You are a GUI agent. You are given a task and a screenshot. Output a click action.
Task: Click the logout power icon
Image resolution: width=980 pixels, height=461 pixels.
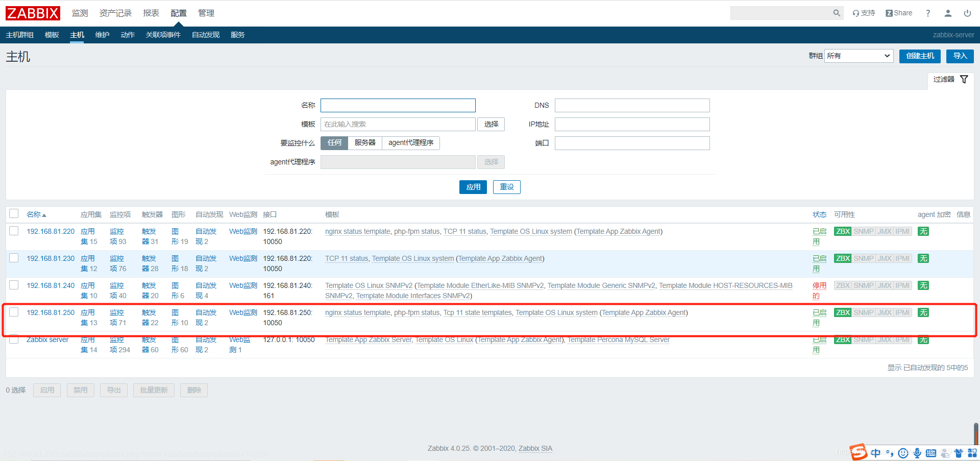click(967, 13)
